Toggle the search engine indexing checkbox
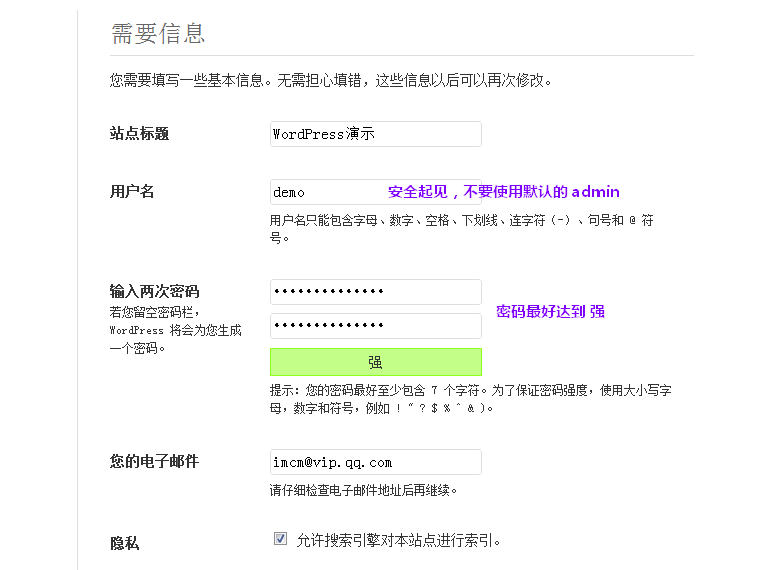Screen dimensions: 757x570 [x=280, y=539]
